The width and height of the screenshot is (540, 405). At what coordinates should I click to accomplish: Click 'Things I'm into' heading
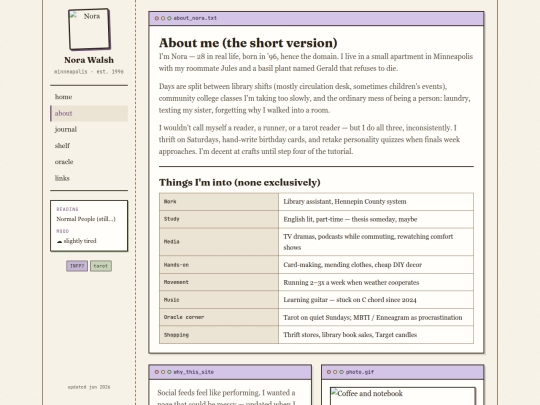[240, 182]
